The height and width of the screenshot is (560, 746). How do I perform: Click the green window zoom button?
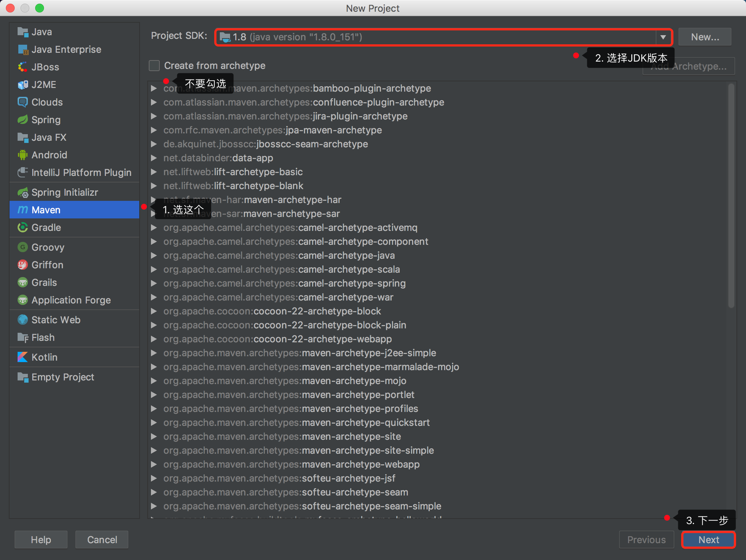click(40, 8)
